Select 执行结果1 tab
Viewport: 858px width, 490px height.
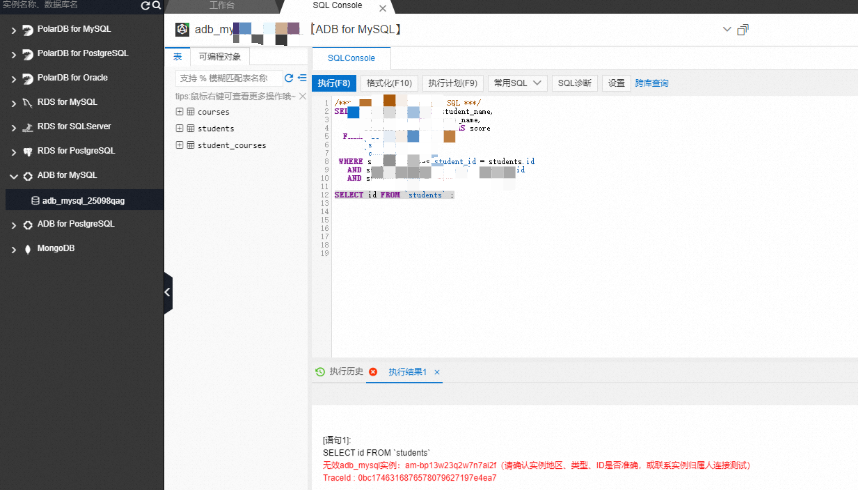[407, 372]
